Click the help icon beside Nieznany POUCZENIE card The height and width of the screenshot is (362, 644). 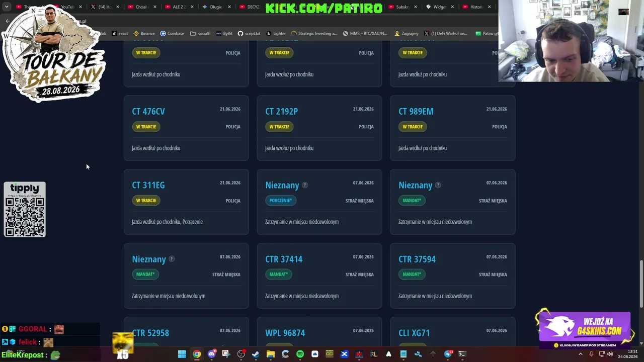pos(304,185)
